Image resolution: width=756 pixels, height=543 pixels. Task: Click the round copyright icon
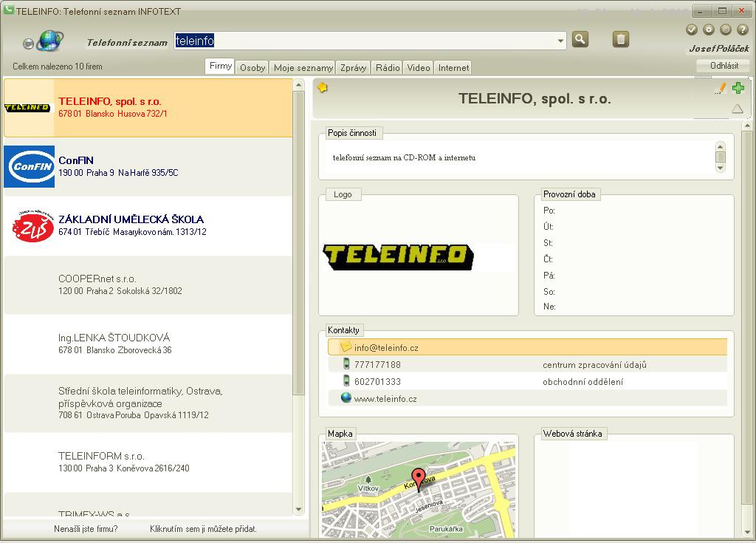click(x=725, y=30)
